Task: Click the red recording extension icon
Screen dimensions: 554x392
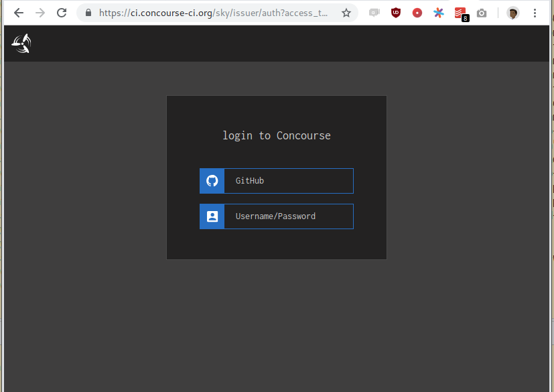Action: coord(417,13)
